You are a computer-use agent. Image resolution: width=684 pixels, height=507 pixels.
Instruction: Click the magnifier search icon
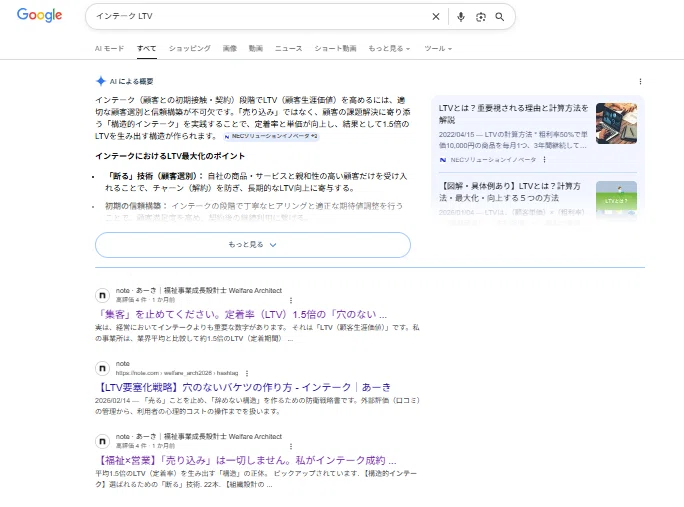[x=500, y=17]
